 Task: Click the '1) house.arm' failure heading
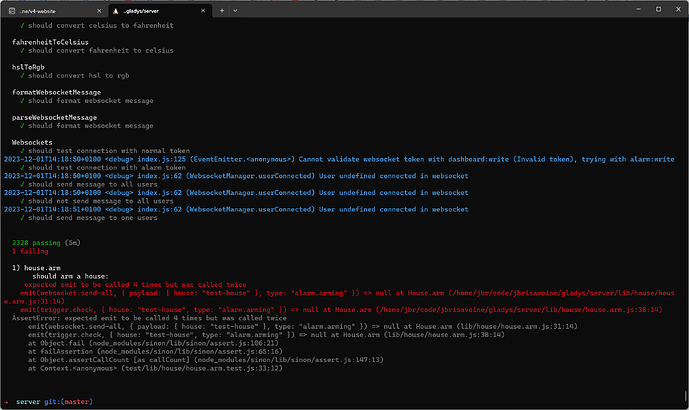(36, 268)
